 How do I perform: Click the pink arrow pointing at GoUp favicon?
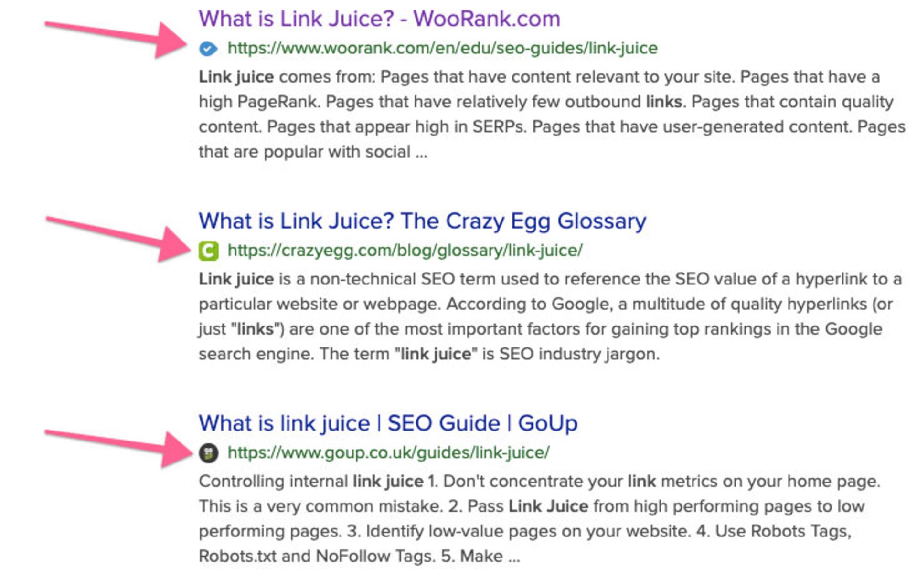[118, 447]
